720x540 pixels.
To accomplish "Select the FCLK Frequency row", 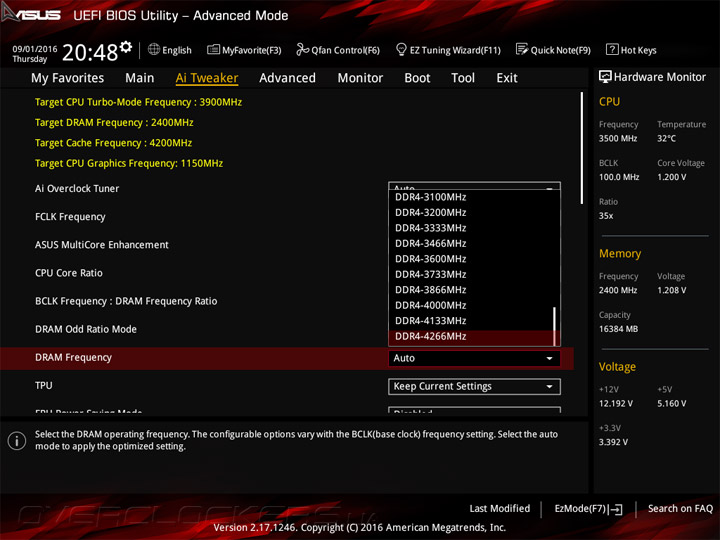I will pos(70,217).
